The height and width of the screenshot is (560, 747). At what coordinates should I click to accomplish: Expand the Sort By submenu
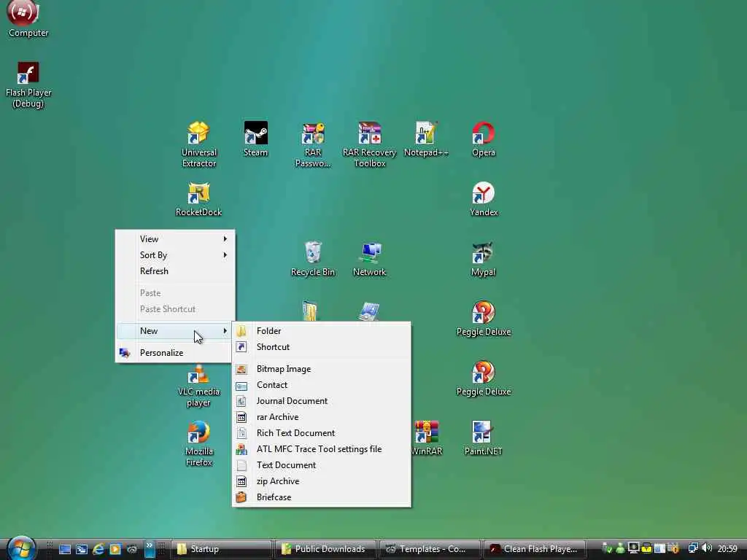(175, 255)
